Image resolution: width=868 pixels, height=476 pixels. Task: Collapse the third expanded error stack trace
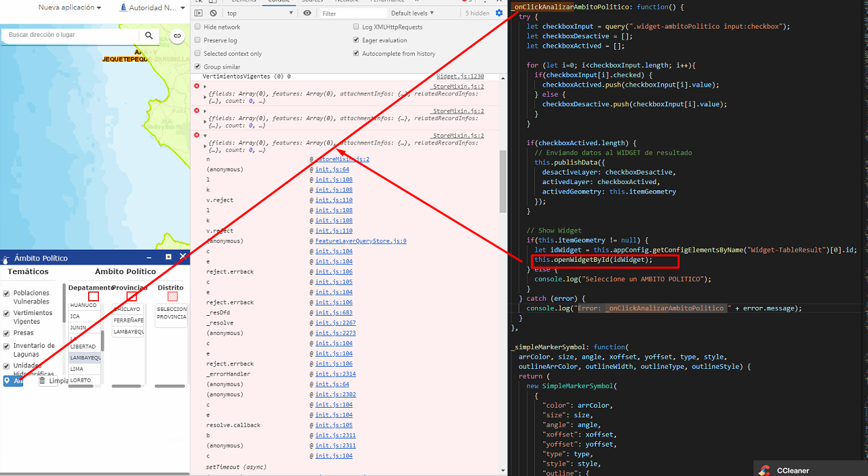(205, 136)
